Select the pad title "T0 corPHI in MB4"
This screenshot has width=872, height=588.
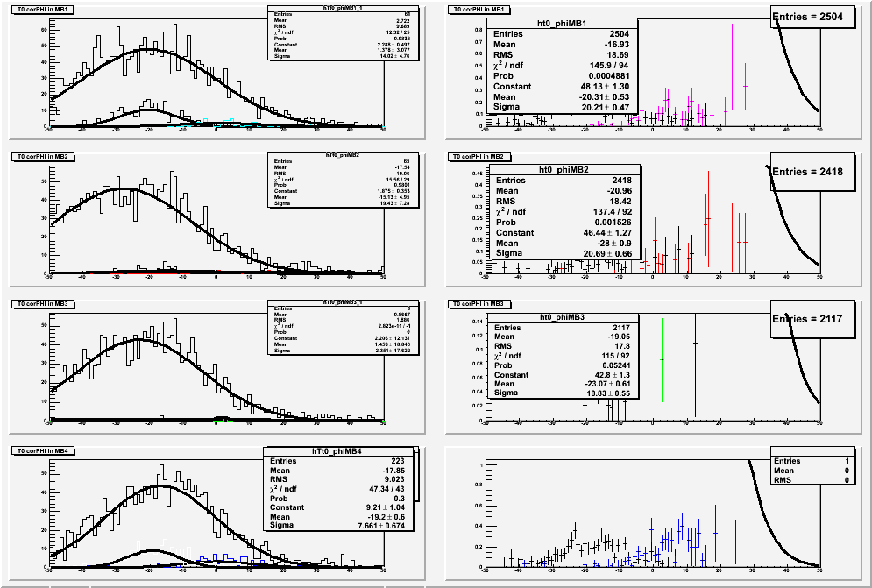[43, 450]
